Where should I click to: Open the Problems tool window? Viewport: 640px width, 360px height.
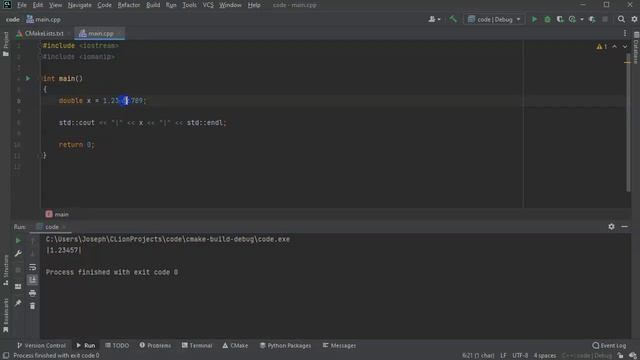[155, 346]
